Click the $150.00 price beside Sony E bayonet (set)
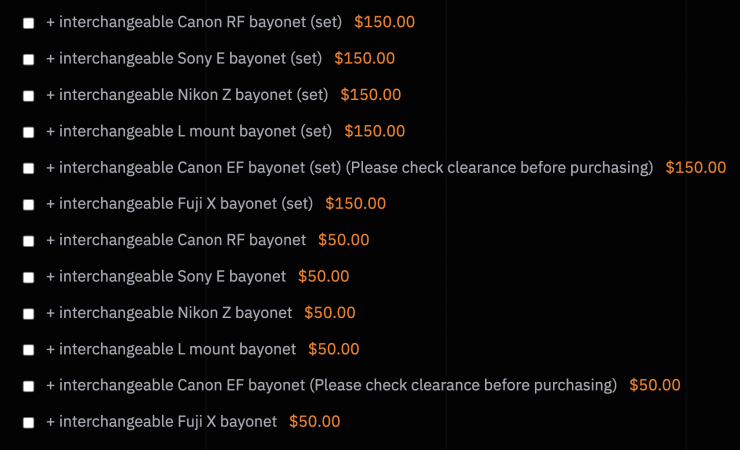This screenshot has width=740, height=450. pos(364,58)
